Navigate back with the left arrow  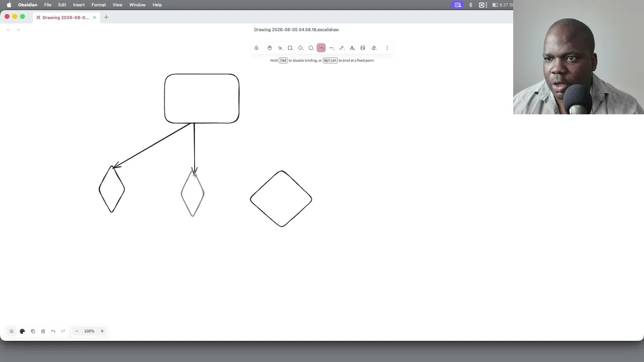coord(9,30)
